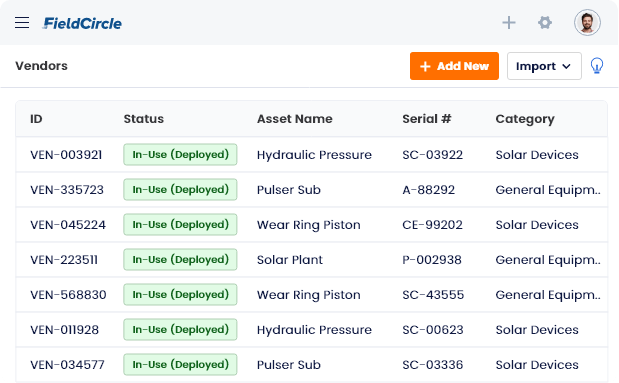The image size is (619, 383).
Task: Click Pulser Sub in VEN-034577 row
Action: (289, 365)
